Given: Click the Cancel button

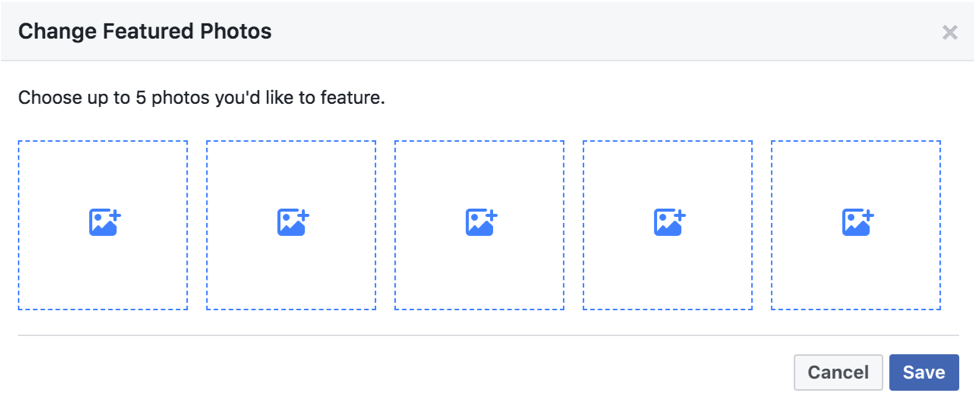Looking at the screenshot, I should coord(838,372).
